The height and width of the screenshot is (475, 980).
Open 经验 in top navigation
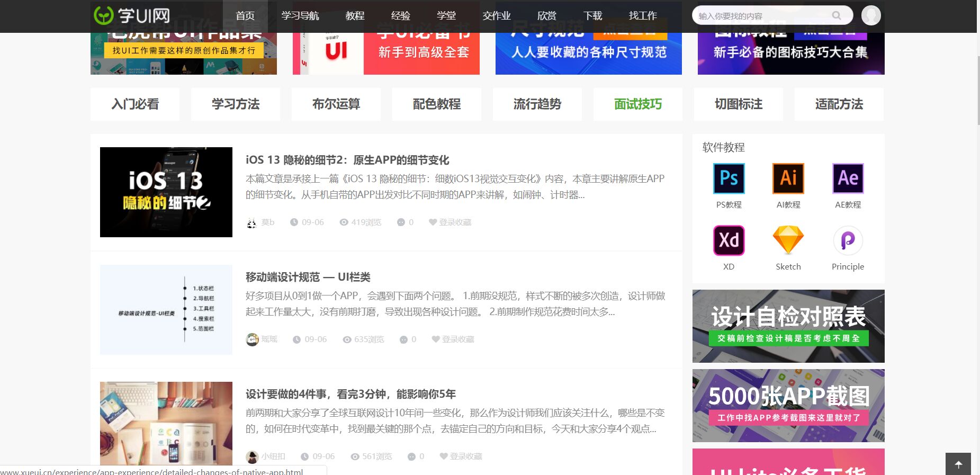tap(401, 16)
